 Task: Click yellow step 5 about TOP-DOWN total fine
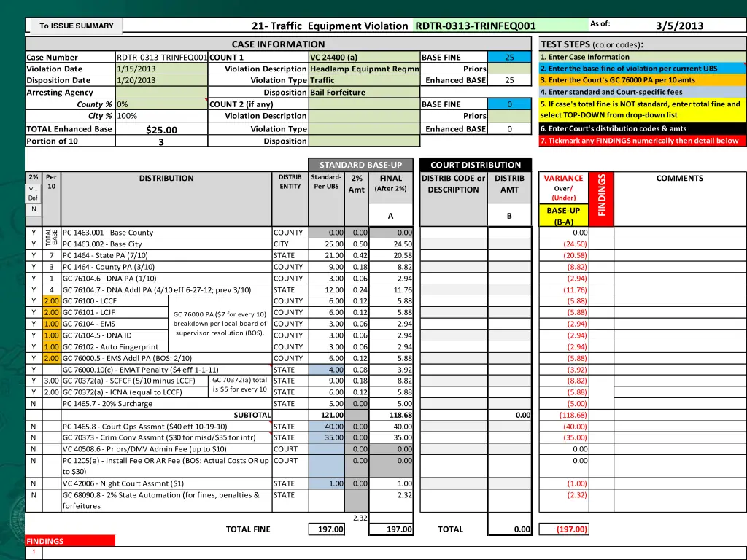[x=642, y=110]
